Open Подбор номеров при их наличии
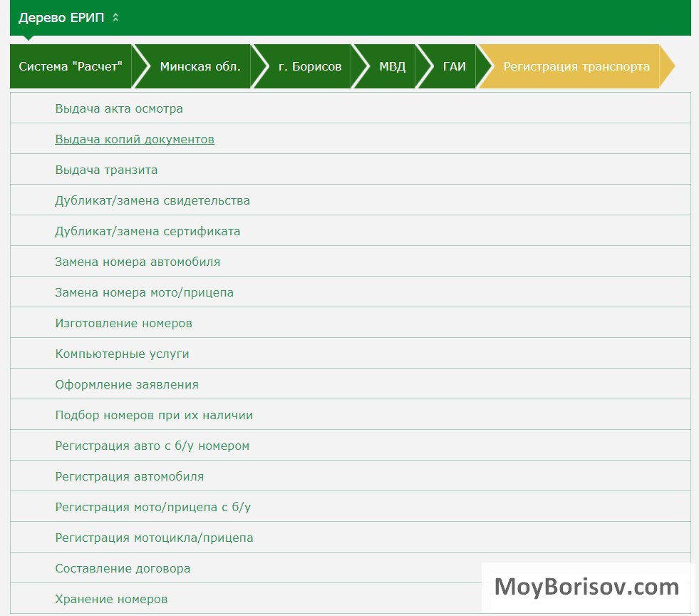Viewport: 699px width, 616px height. coord(154,415)
